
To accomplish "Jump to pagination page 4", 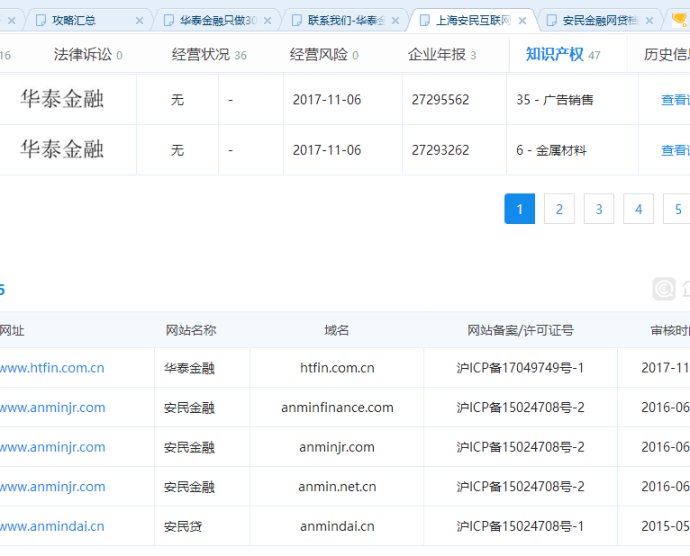I will 638,209.
